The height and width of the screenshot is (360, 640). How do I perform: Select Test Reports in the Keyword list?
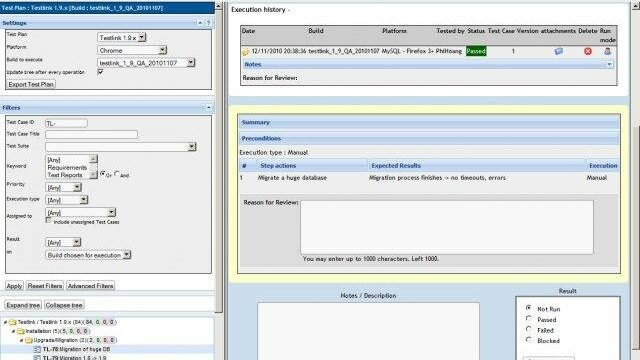[x=65, y=175]
